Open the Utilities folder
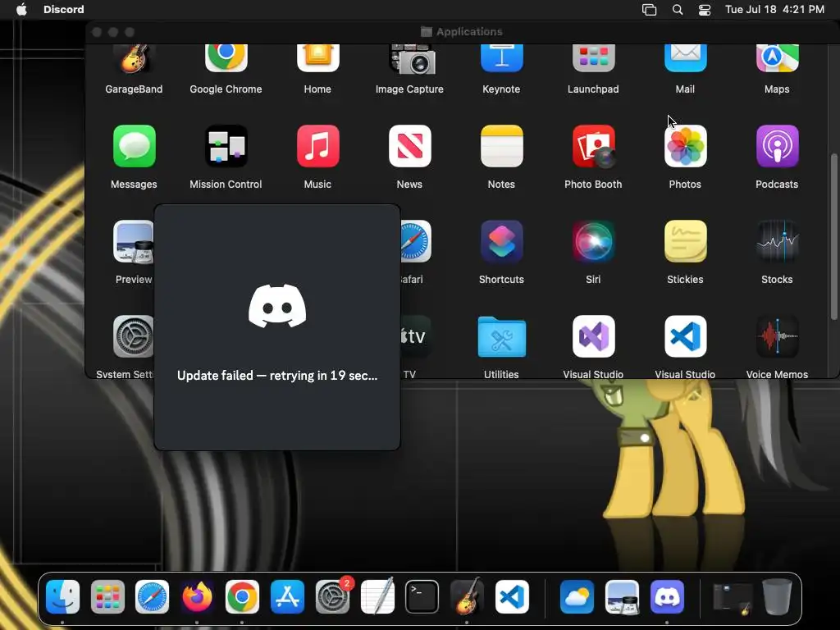The width and height of the screenshot is (840, 630). 501,337
